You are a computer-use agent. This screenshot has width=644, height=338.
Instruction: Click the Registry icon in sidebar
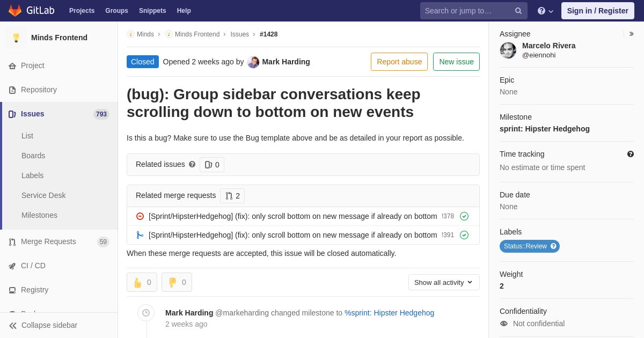(12, 290)
